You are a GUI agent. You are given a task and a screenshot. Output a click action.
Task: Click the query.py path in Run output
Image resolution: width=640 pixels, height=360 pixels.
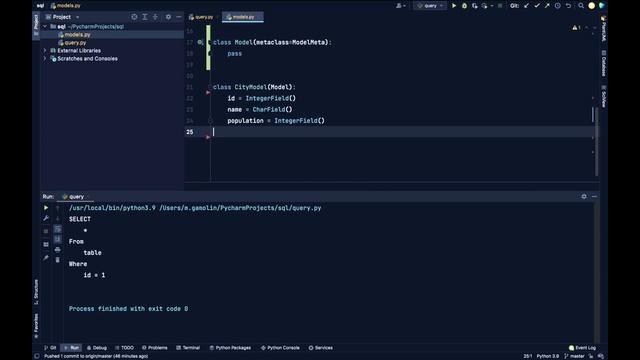(x=240, y=208)
